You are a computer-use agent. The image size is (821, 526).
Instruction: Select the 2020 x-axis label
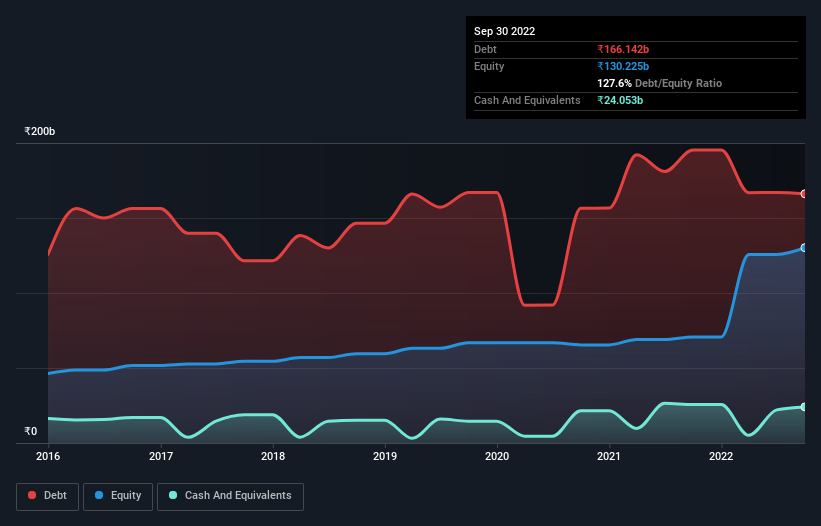point(497,456)
